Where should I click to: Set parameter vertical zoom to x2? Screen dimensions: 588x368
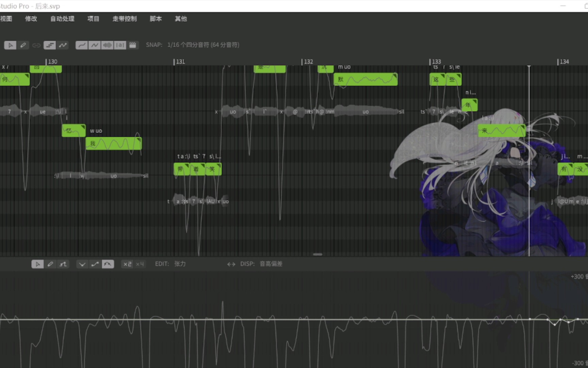coord(127,264)
